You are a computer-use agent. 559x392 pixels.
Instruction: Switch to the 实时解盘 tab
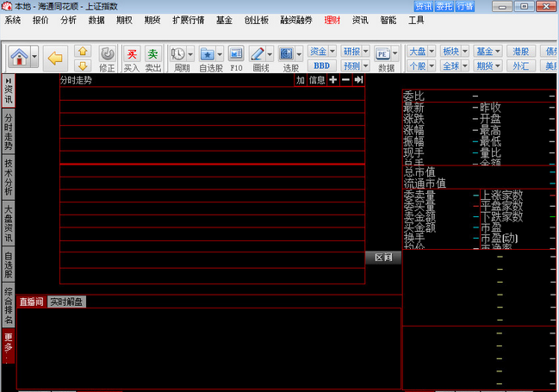(66, 302)
